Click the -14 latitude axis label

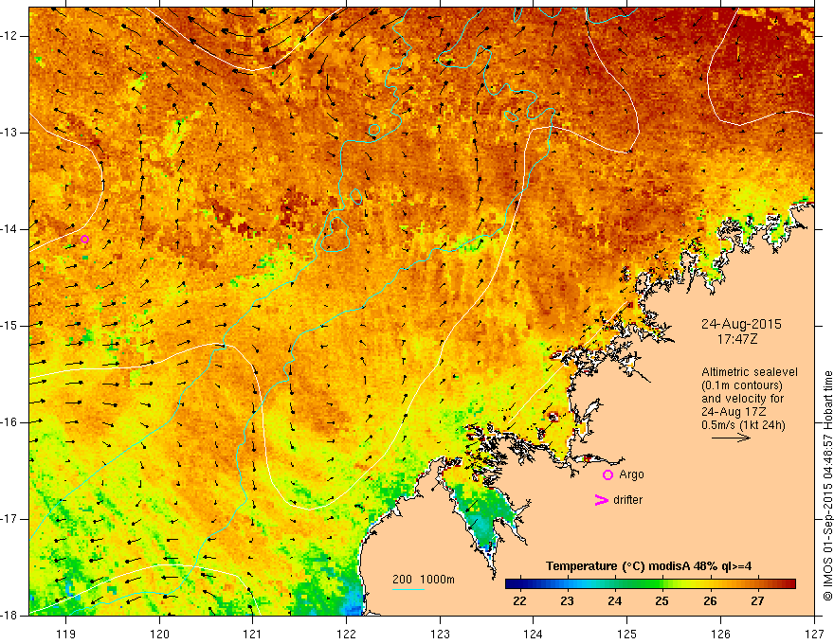(x=10, y=229)
